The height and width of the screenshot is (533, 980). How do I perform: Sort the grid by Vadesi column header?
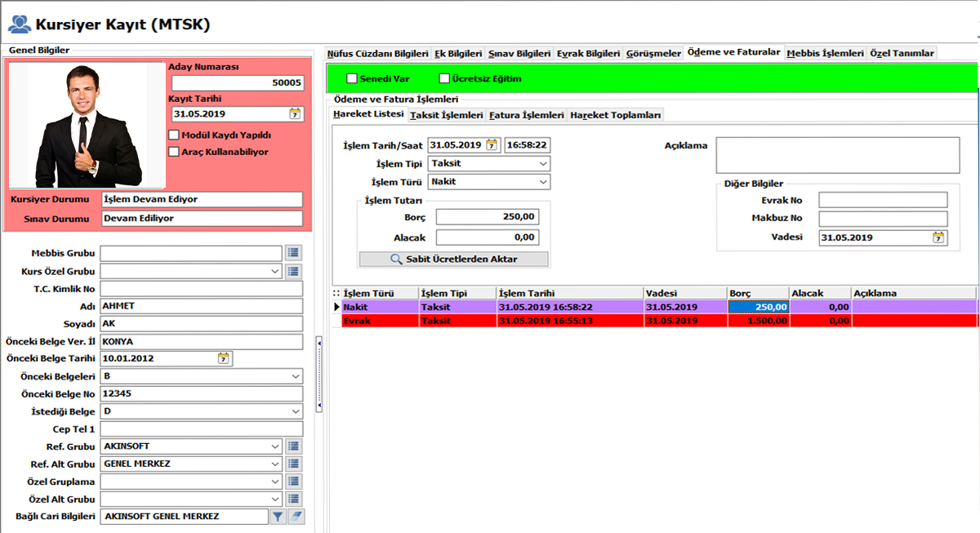click(684, 293)
